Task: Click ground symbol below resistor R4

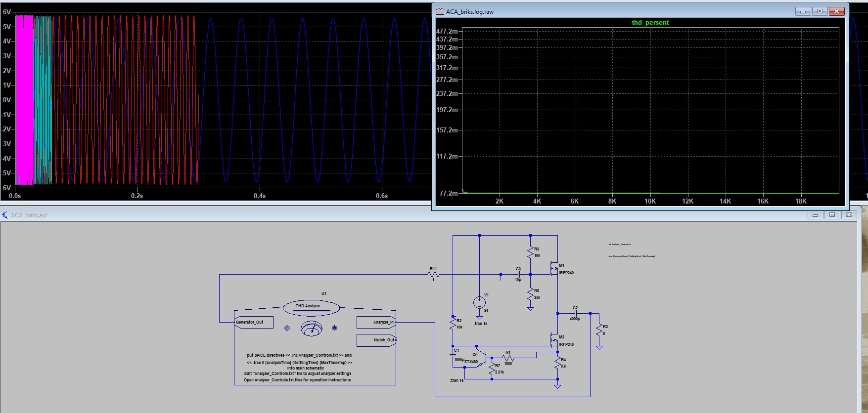Action: click(557, 386)
